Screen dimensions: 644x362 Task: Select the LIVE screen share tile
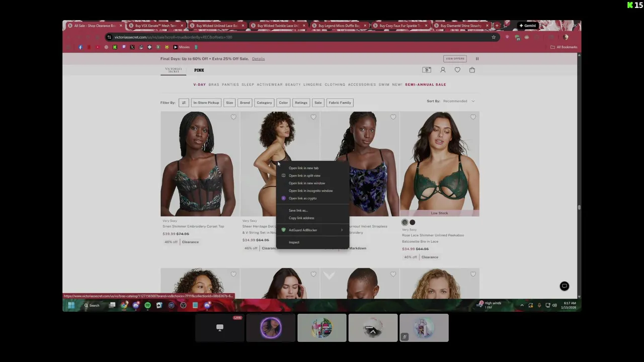220,328
